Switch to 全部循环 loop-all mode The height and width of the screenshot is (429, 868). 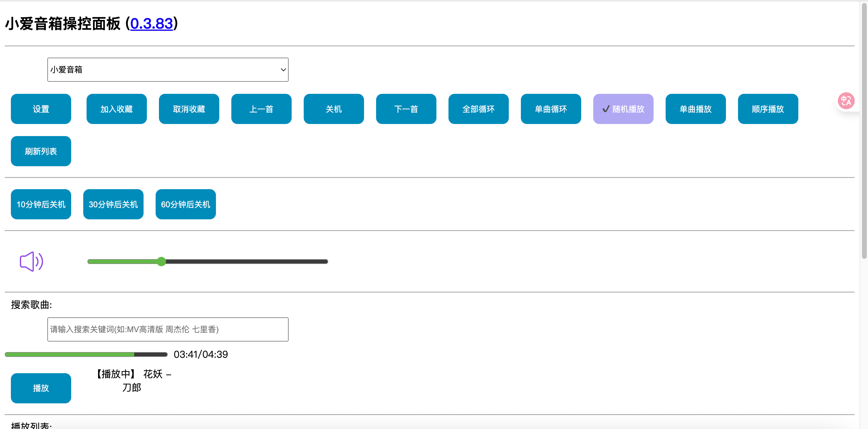pos(478,109)
